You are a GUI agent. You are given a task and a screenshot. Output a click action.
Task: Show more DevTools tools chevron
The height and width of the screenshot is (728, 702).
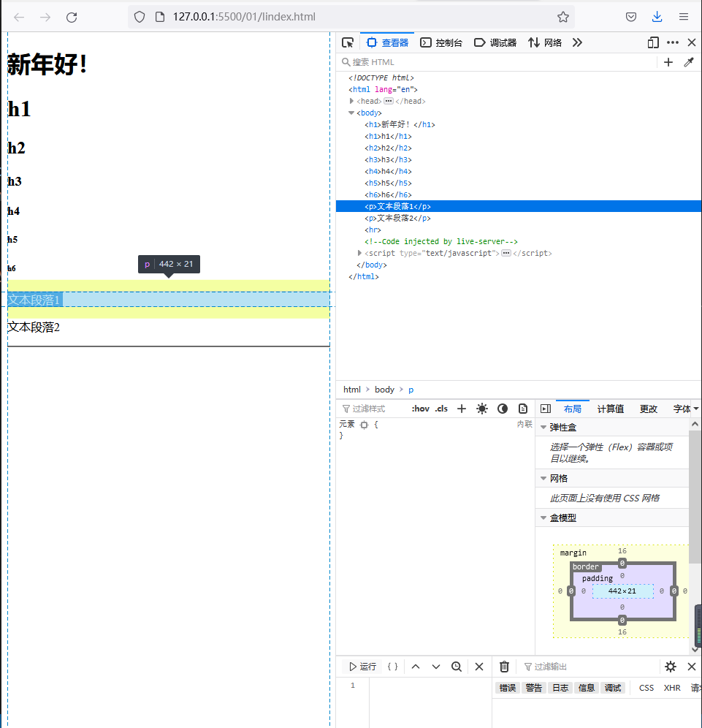point(577,42)
